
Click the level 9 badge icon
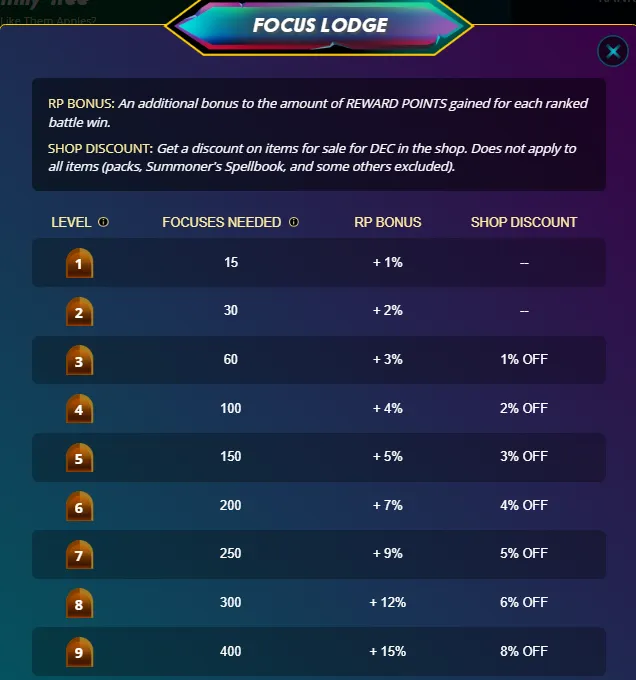click(79, 652)
